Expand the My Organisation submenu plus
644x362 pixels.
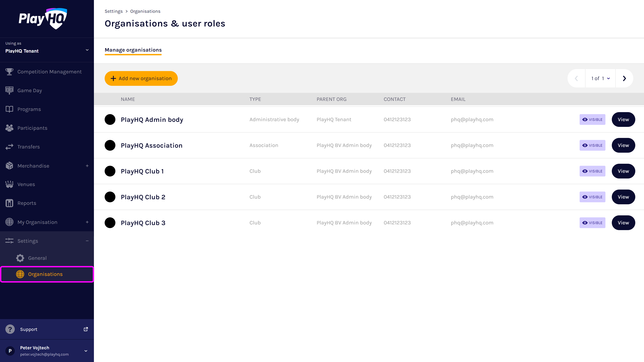tap(87, 222)
